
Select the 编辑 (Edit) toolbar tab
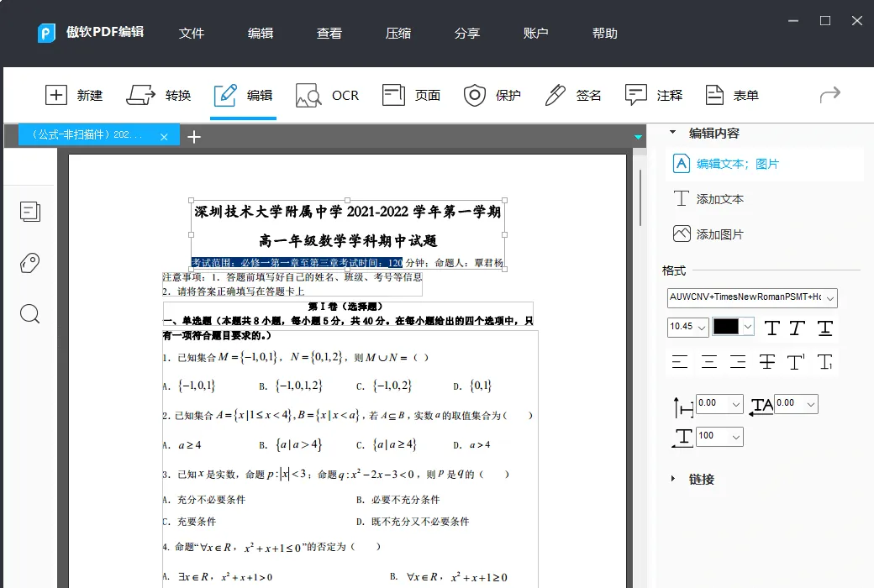pyautogui.click(x=243, y=95)
